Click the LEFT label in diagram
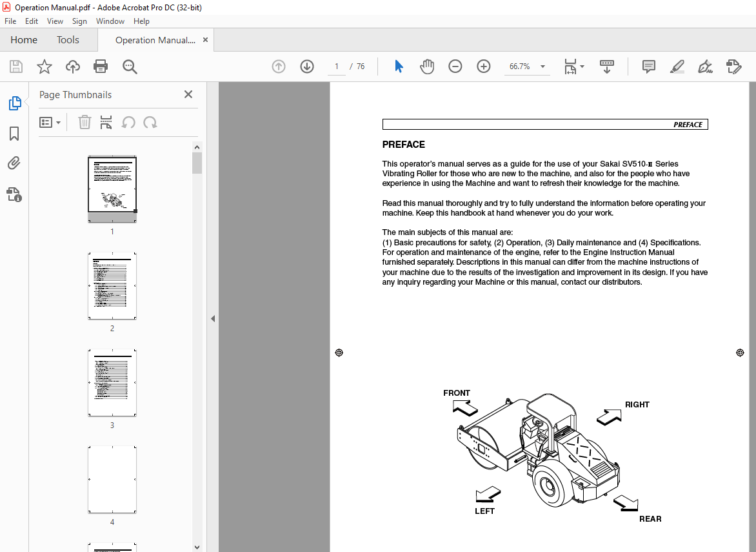 tap(484, 511)
